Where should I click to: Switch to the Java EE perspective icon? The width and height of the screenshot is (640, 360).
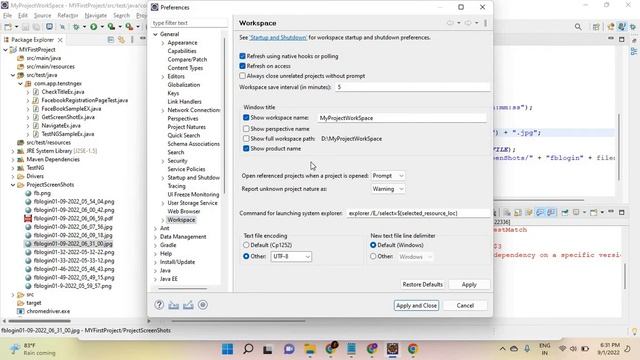point(611,27)
